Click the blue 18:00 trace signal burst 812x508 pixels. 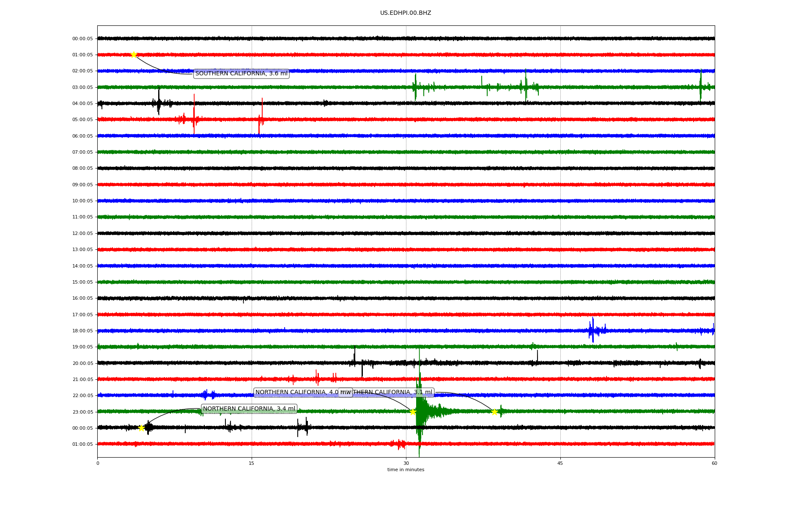tap(593, 330)
